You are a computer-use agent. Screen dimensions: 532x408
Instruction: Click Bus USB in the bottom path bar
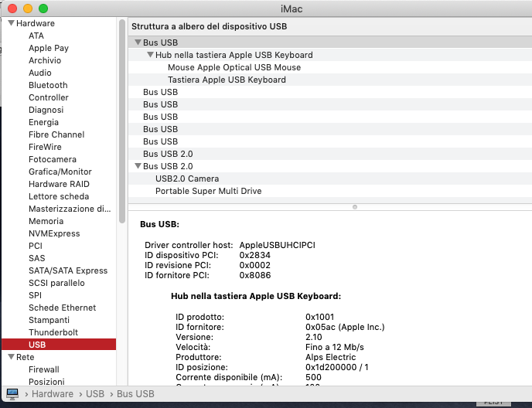[135, 394]
